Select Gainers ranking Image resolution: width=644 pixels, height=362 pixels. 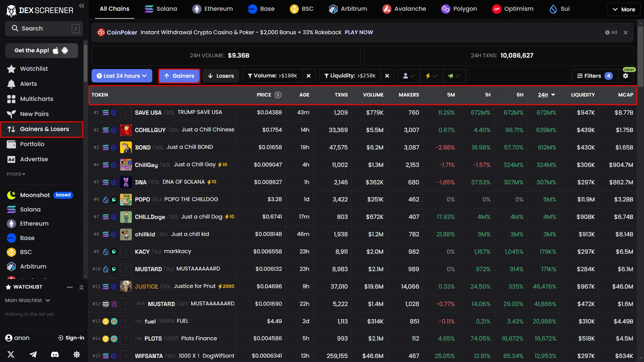point(179,76)
